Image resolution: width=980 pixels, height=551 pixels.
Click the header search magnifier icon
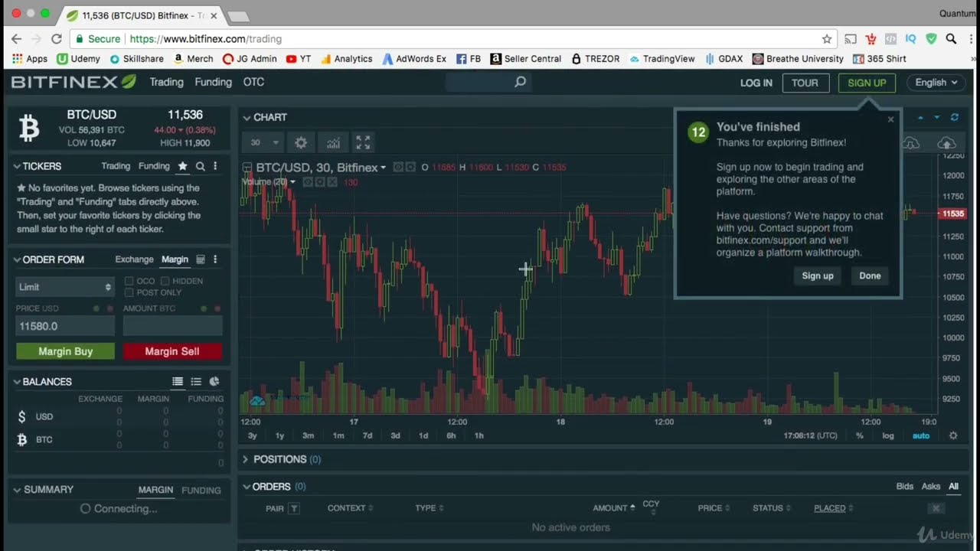point(521,82)
